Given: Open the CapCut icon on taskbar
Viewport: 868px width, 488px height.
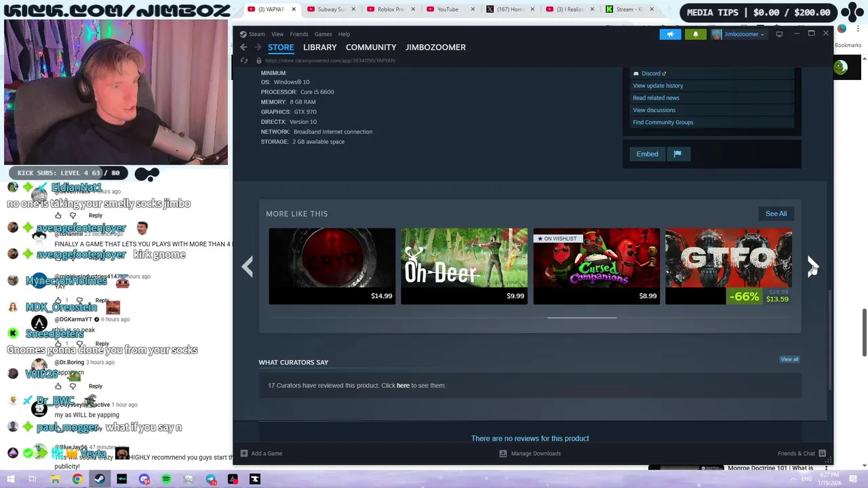Looking at the screenshot, I should click(255, 479).
